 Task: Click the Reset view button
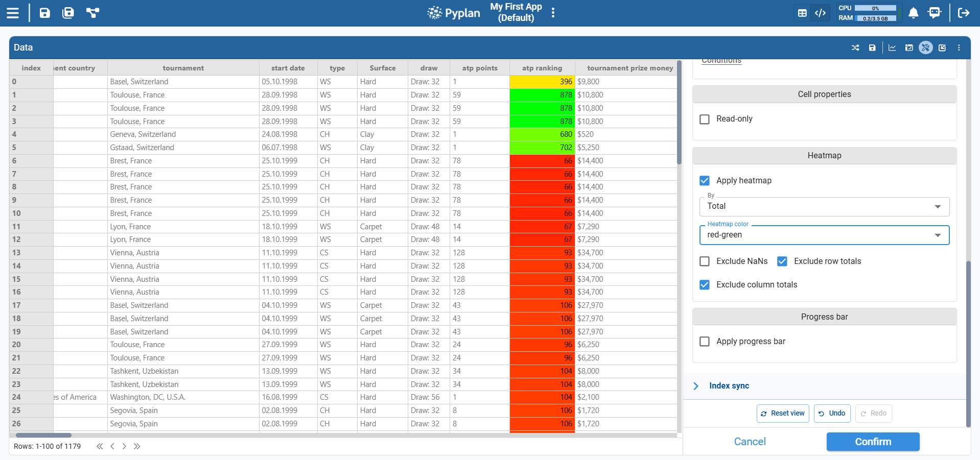point(782,414)
